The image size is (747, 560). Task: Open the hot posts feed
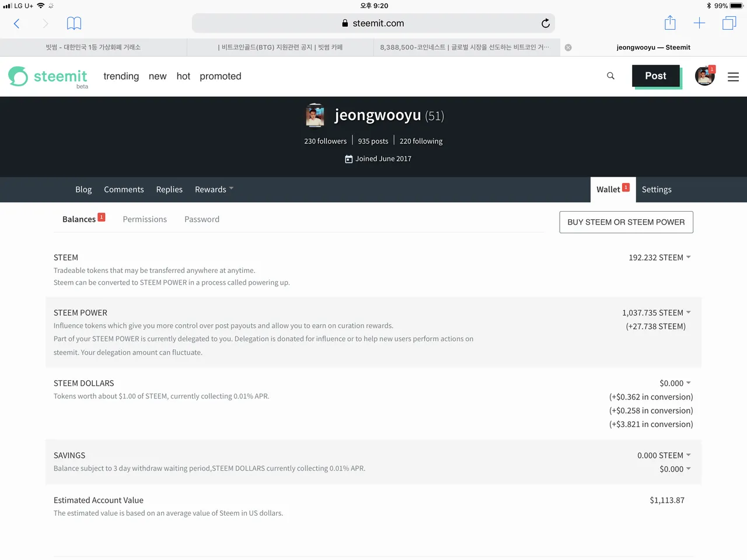tap(183, 76)
